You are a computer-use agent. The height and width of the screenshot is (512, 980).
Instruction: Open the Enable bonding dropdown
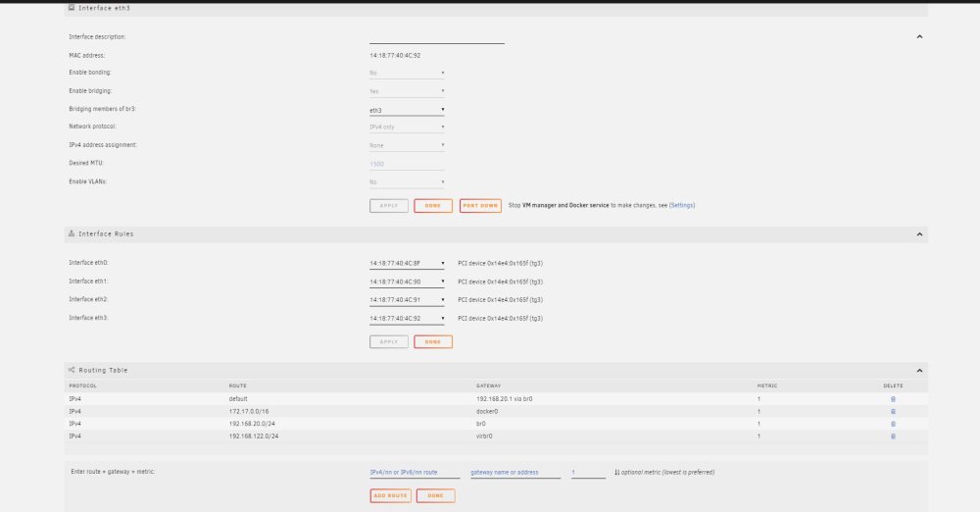pos(407,74)
